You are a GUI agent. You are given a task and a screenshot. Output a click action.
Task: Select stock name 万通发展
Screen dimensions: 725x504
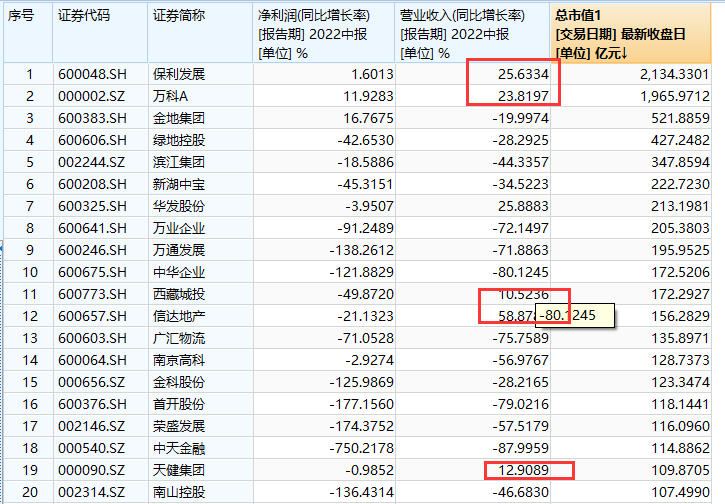point(179,250)
